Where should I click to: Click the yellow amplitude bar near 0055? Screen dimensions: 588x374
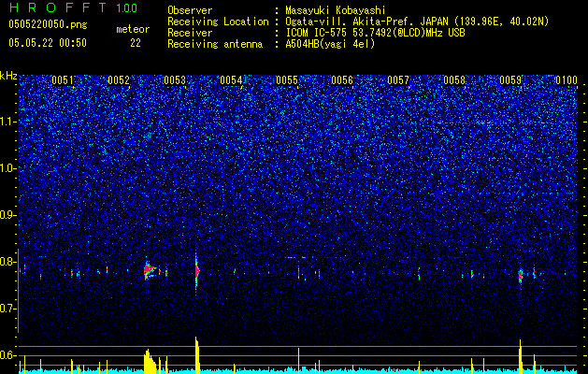tap(299, 361)
